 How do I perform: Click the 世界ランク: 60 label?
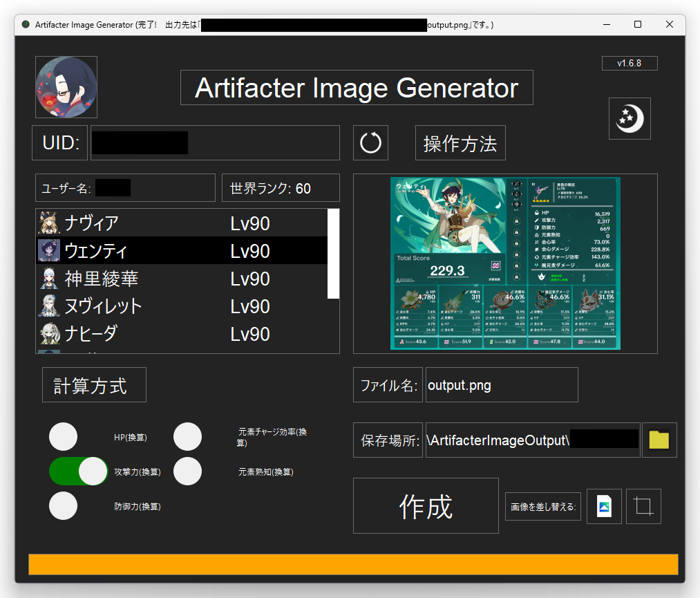(281, 188)
